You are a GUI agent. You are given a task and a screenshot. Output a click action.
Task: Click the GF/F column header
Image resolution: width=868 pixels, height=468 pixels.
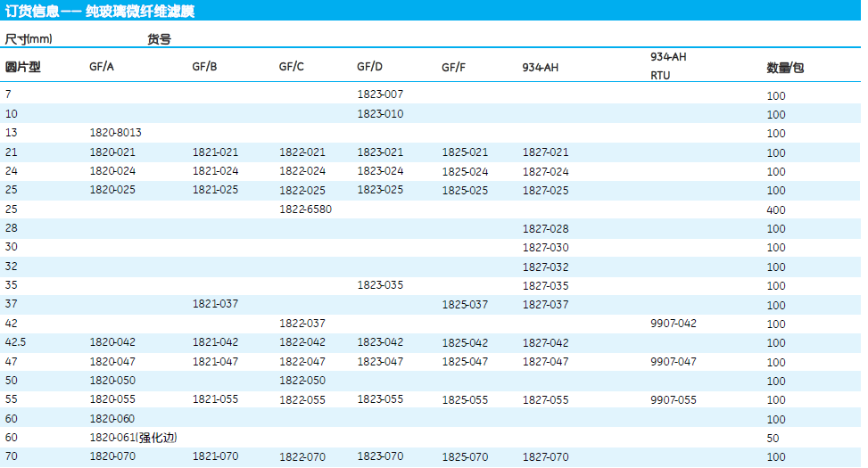454,68
